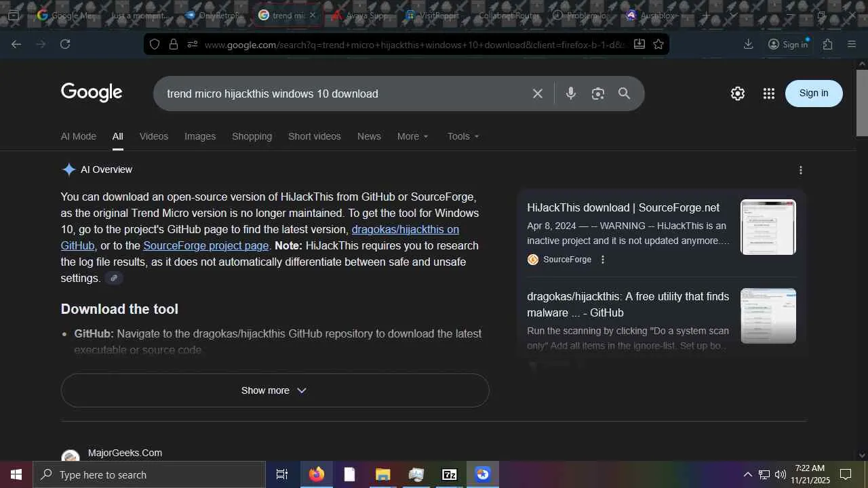Open the 7-Zip taskbar icon

(450, 474)
